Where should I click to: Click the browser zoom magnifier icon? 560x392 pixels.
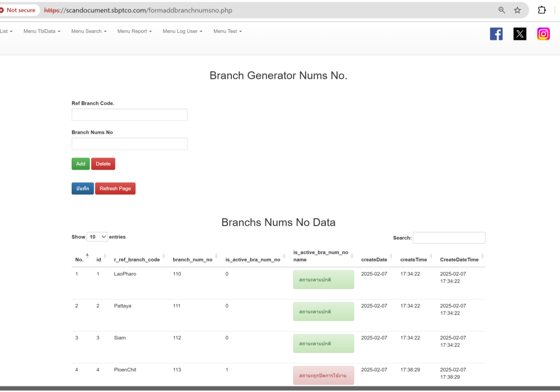(502, 10)
